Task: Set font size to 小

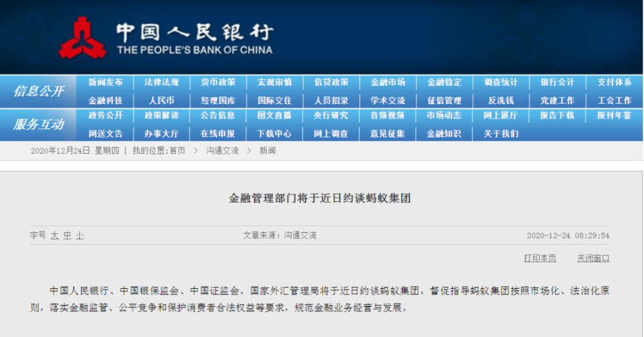Action: coord(80,235)
